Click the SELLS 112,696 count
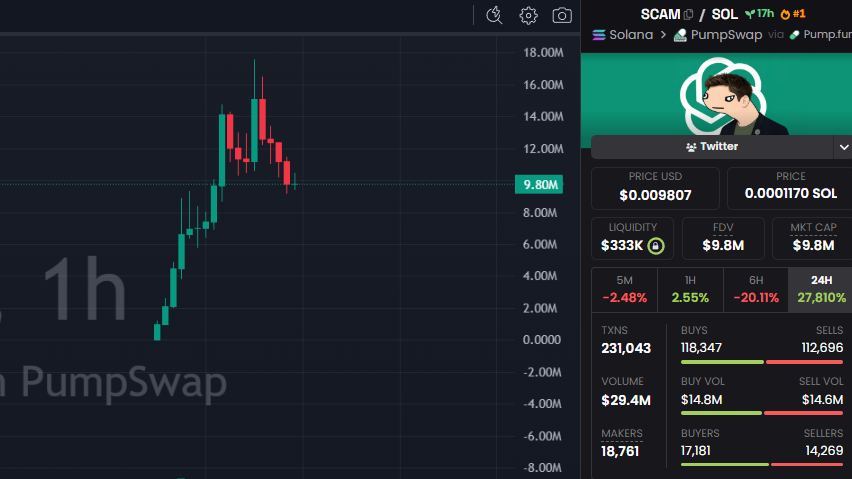The image size is (852, 479). pyautogui.click(x=822, y=348)
